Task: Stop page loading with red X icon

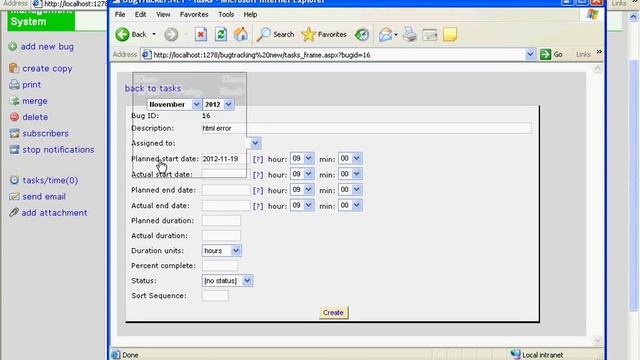Action: click(x=200, y=35)
